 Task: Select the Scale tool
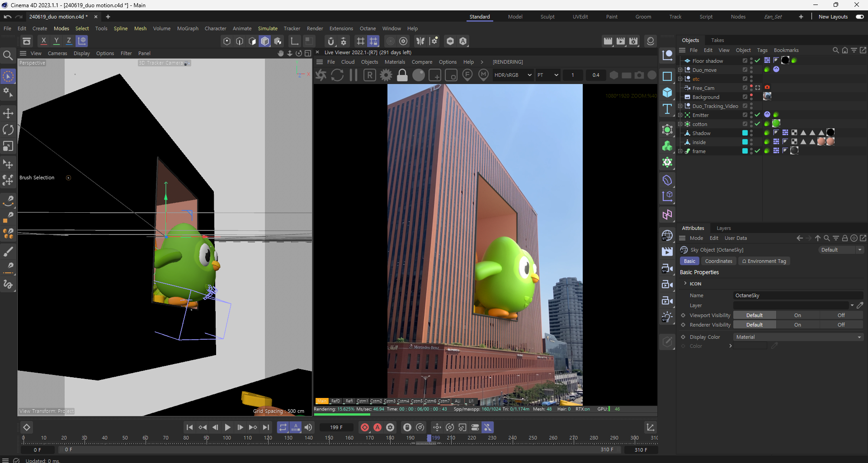click(8, 146)
